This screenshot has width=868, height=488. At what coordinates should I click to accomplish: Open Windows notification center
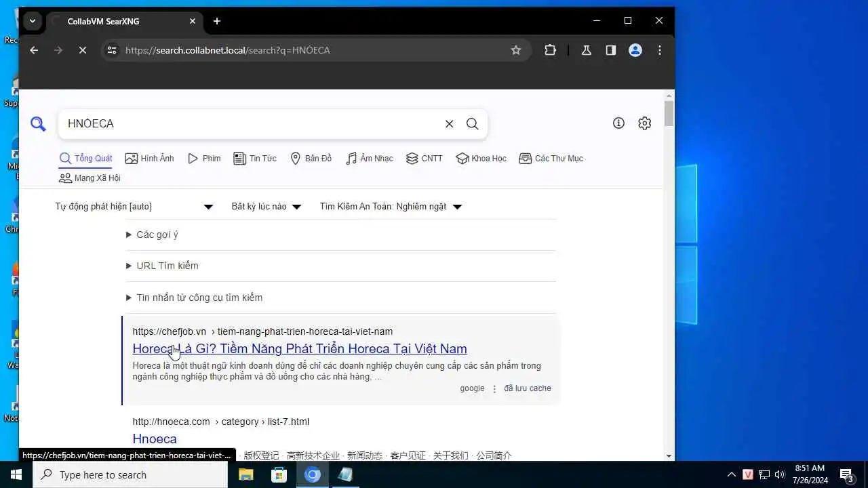[846, 474]
